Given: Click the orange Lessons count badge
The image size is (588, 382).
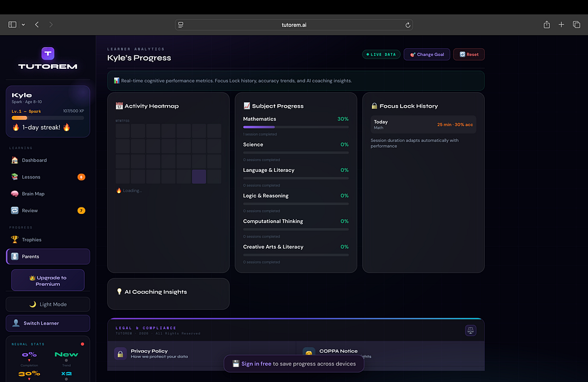Looking at the screenshot, I should pyautogui.click(x=81, y=177).
